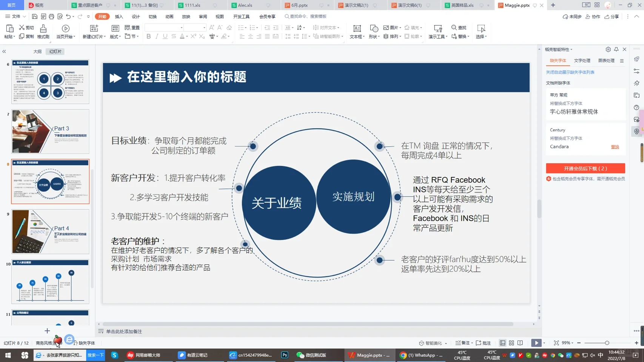
Task: Switch to slide sorter view icon
Action: [512, 343]
